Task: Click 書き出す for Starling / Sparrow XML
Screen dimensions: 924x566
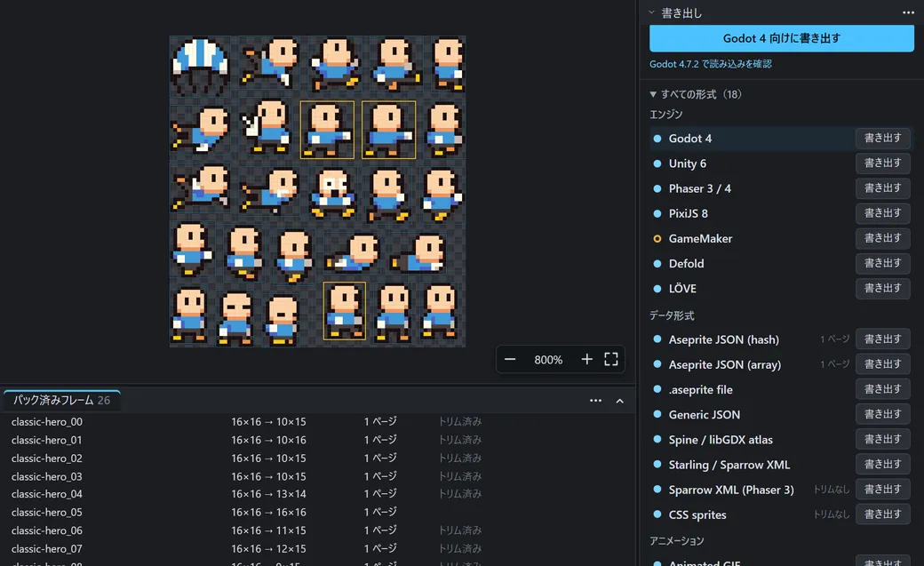Action: [x=883, y=465]
